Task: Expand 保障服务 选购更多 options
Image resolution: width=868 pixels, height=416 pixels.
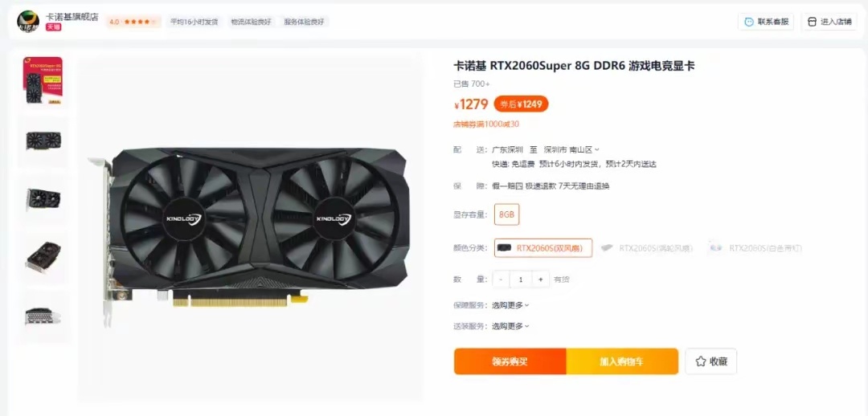Action: [510, 305]
